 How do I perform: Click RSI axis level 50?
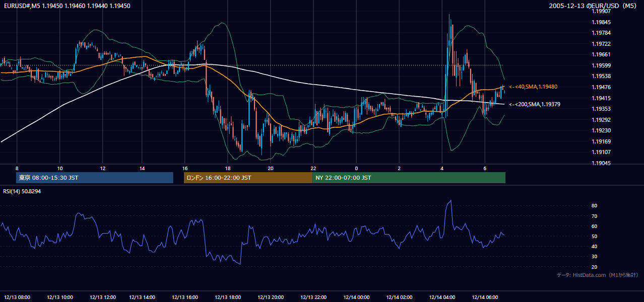point(595,236)
